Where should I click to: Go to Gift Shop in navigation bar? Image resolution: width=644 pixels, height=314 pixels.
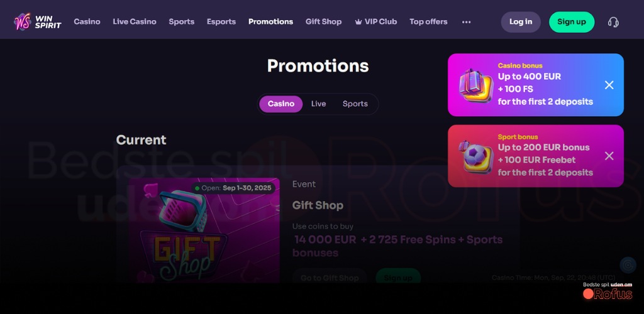[x=324, y=22]
